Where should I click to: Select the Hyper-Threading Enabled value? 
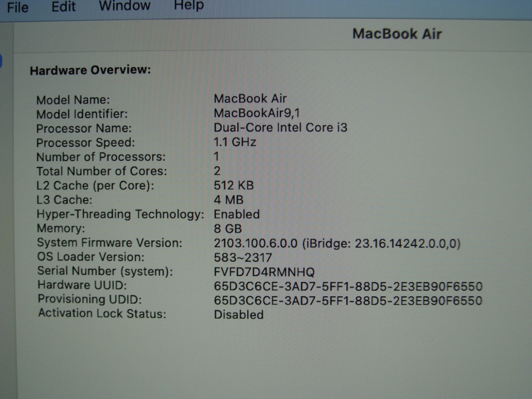coord(237,214)
